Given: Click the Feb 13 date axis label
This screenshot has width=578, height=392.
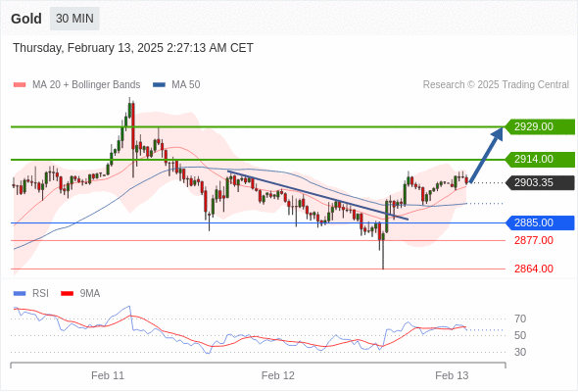Looking at the screenshot, I should tap(452, 375).
